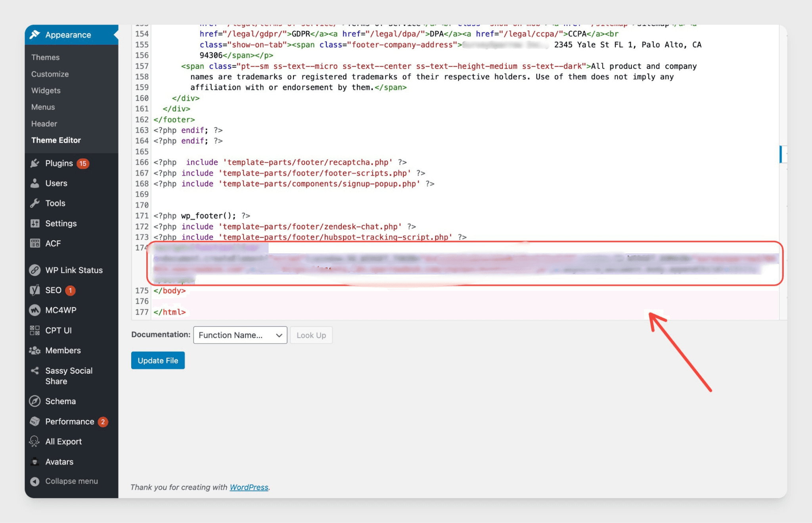The image size is (812, 523).
Task: Click Collapse menu text
Action: coord(71,481)
